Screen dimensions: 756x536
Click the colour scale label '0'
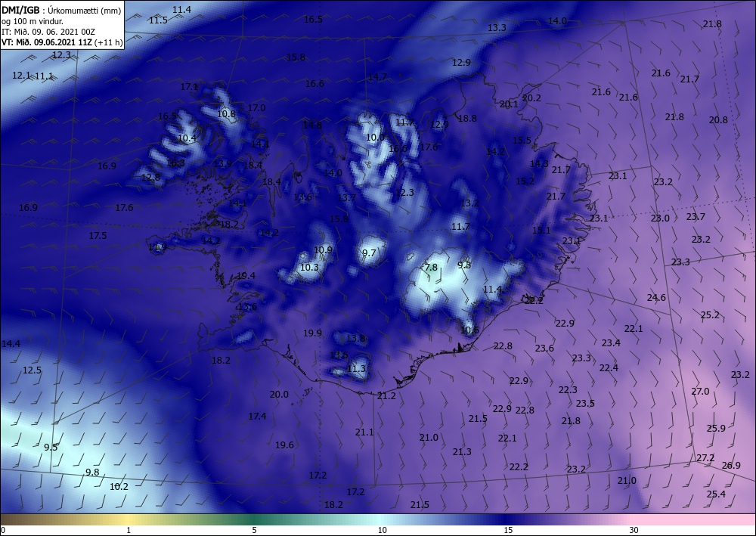3,530
